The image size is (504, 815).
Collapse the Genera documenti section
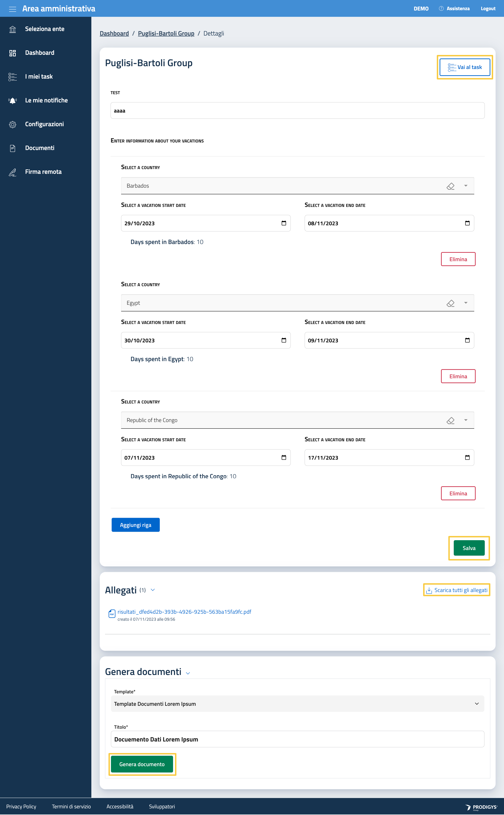(x=188, y=673)
